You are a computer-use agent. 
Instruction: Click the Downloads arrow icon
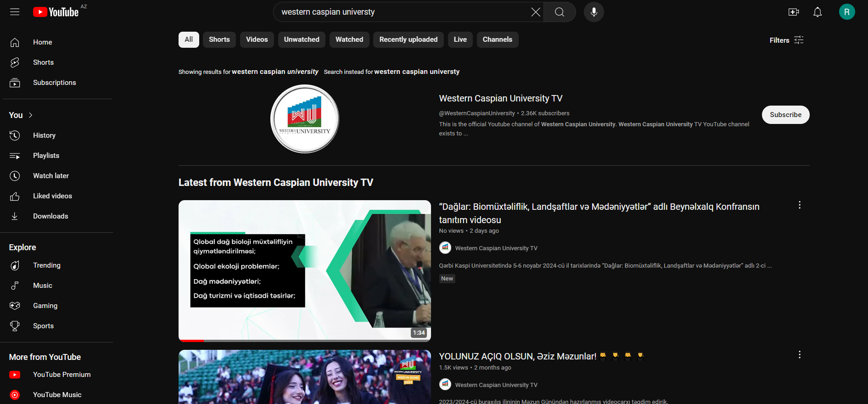click(x=15, y=216)
